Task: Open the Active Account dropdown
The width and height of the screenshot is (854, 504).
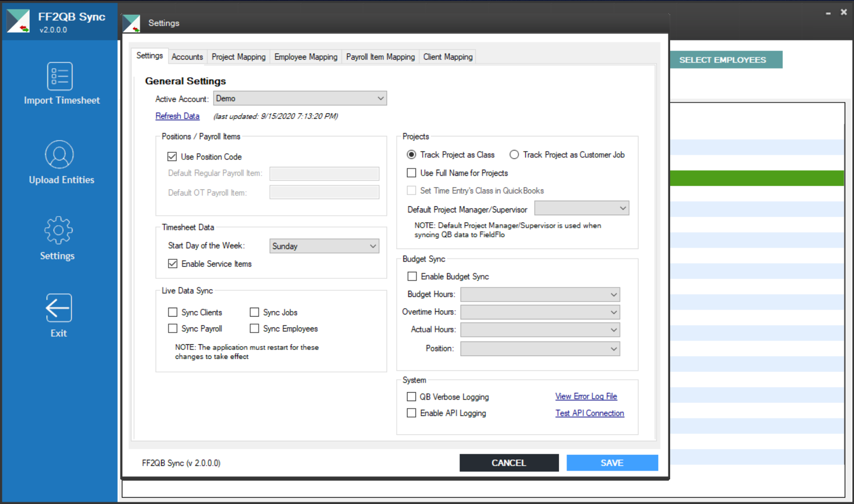Action: tap(300, 98)
